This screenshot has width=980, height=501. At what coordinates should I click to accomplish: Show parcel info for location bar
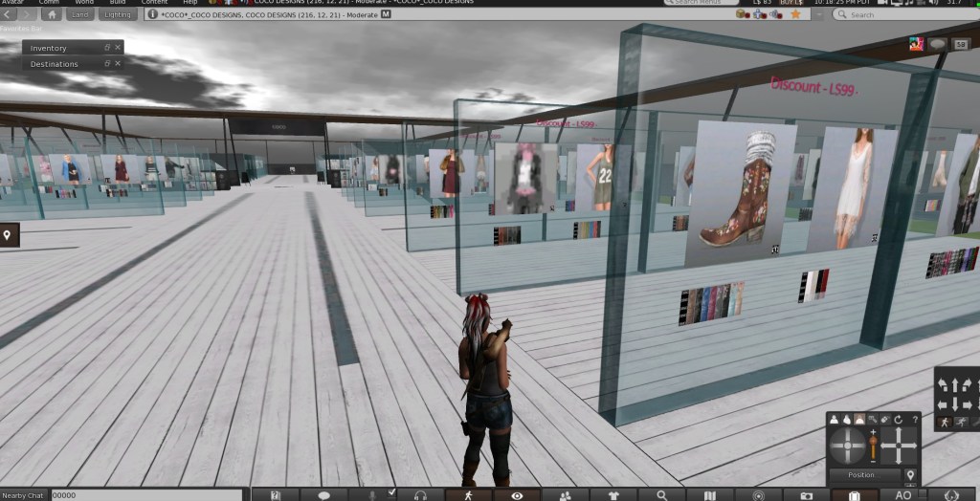[152, 15]
